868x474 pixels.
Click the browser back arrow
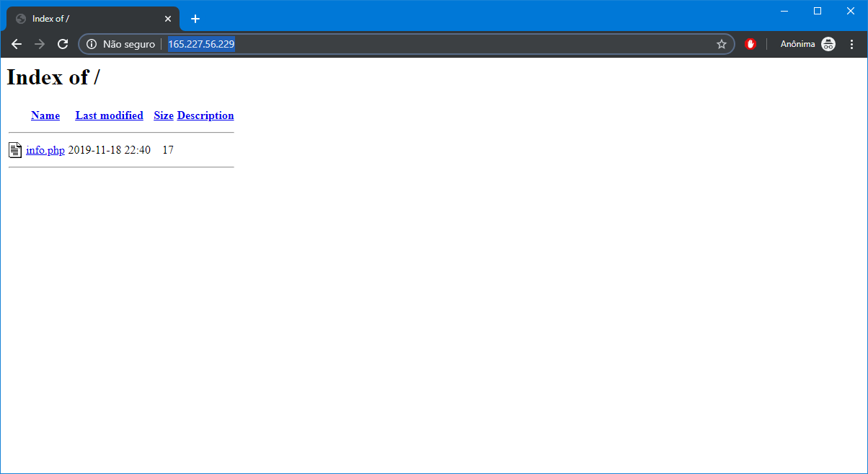[x=17, y=44]
